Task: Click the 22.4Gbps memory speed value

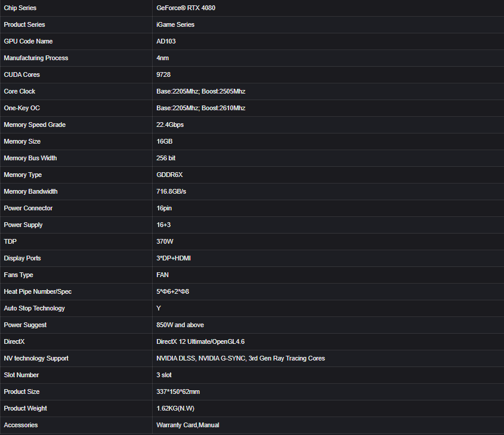Action: [x=170, y=125]
